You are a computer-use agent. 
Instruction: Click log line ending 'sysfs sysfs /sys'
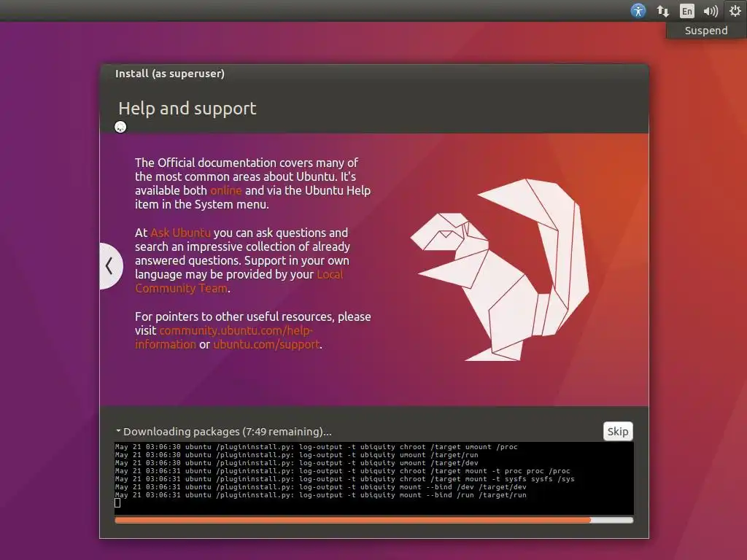coord(344,479)
